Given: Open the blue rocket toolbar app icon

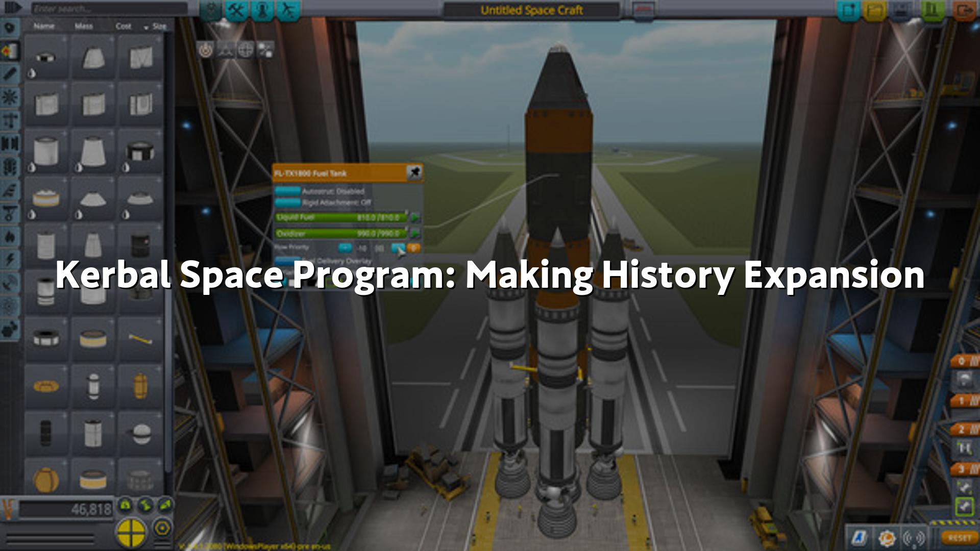Looking at the screenshot, I should coord(859,538).
